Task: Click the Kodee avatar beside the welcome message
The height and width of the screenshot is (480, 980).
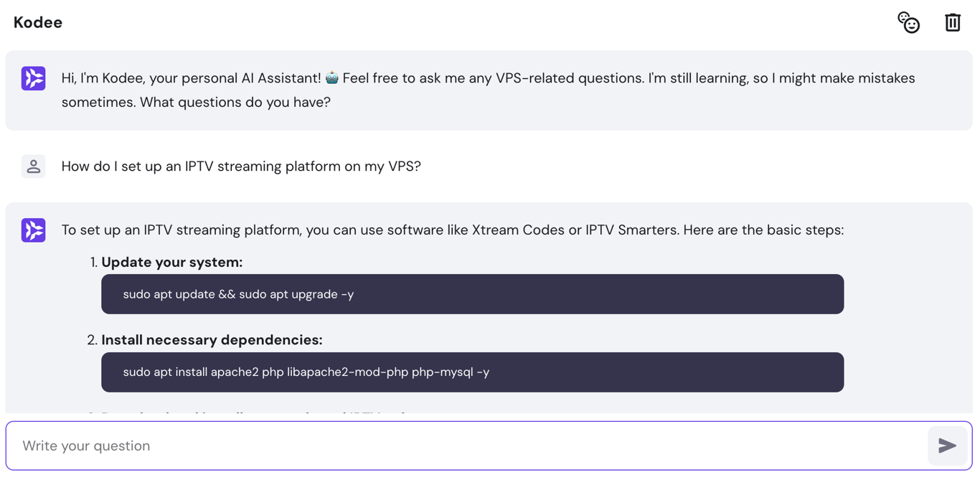Action: pyautogui.click(x=33, y=77)
